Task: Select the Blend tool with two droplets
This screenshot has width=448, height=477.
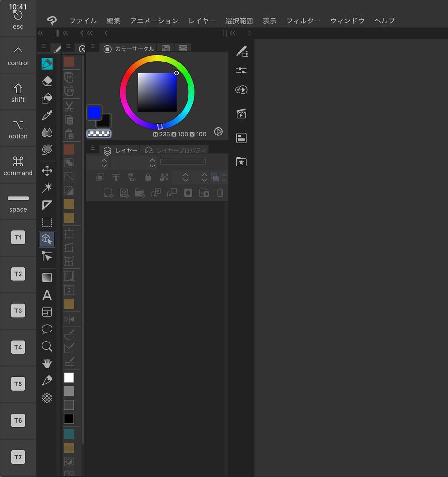Action: coord(47,132)
